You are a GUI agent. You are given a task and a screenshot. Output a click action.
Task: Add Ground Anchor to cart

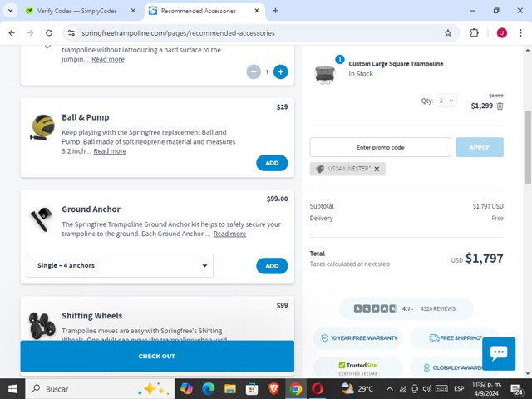tap(272, 266)
